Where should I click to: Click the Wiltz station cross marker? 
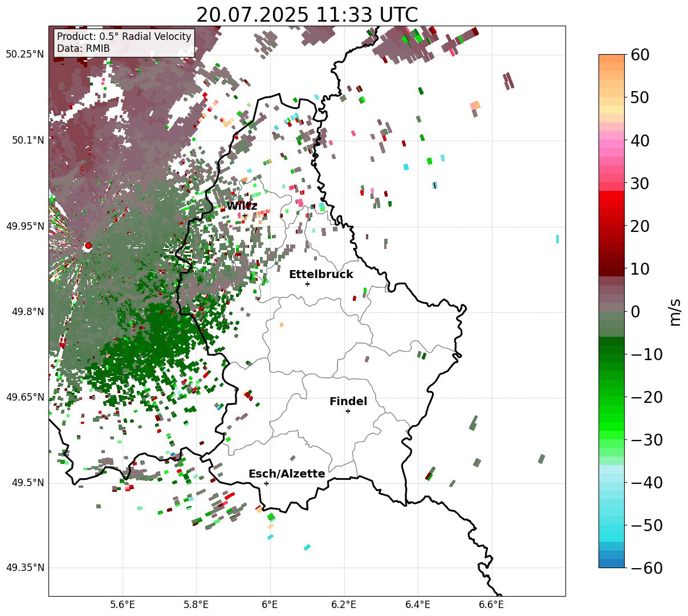pos(245,215)
